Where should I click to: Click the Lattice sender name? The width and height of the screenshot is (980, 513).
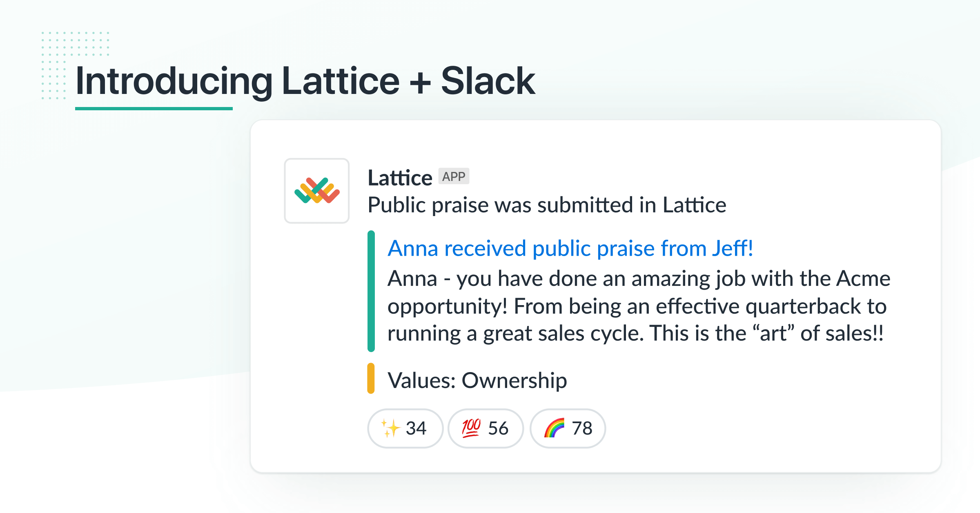pyautogui.click(x=400, y=178)
